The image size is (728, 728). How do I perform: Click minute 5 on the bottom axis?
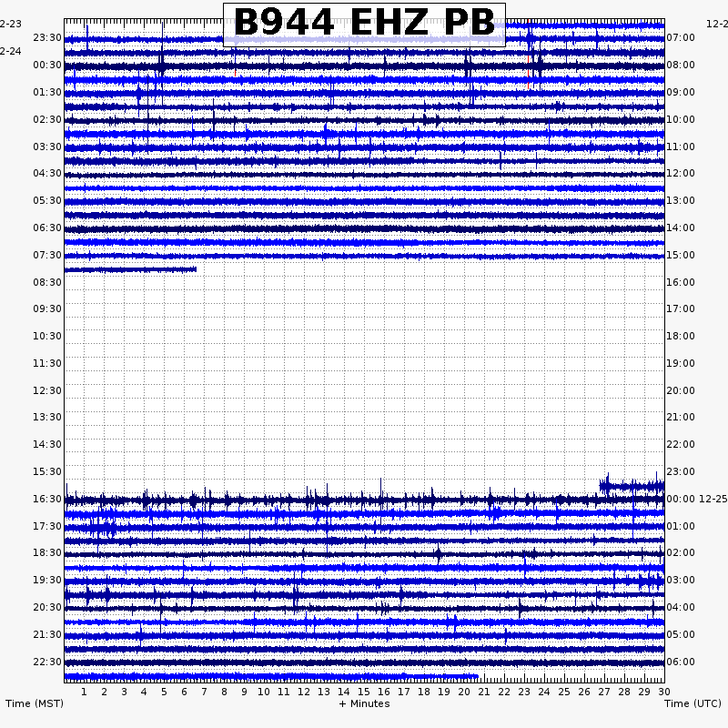click(164, 692)
